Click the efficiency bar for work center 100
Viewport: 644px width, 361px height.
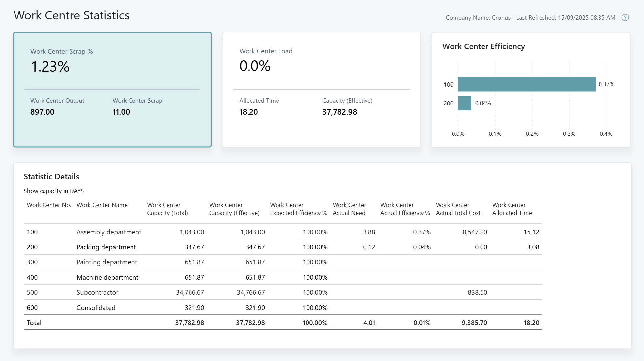click(x=526, y=84)
